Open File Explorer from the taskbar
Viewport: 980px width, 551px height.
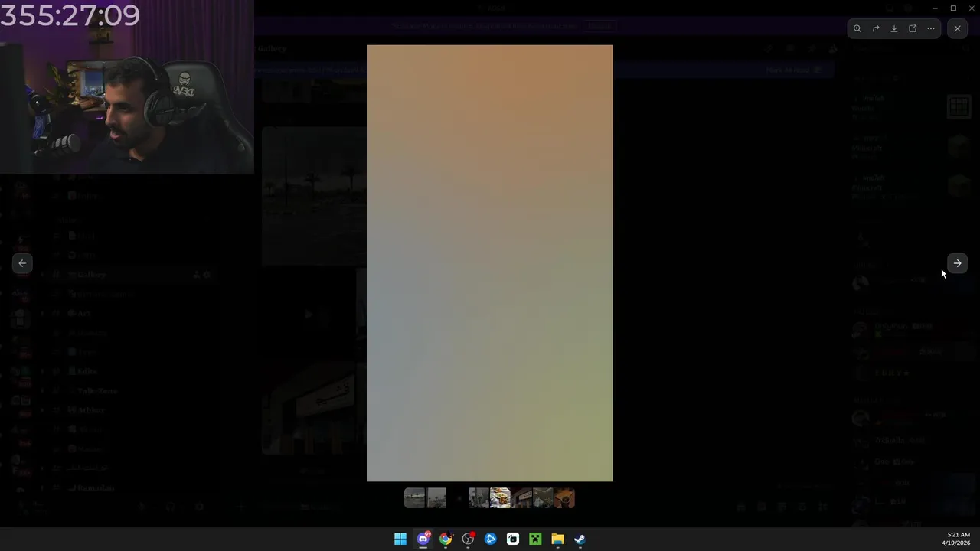(557, 540)
